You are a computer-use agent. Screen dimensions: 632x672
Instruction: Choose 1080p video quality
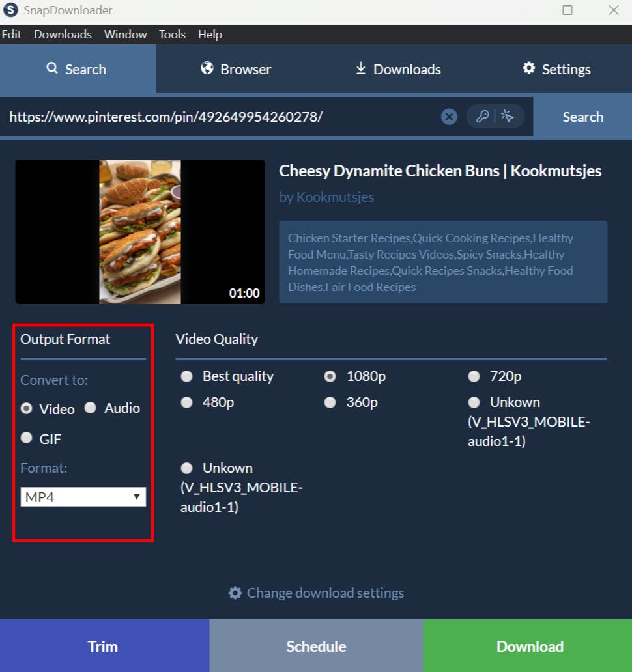[x=330, y=376]
